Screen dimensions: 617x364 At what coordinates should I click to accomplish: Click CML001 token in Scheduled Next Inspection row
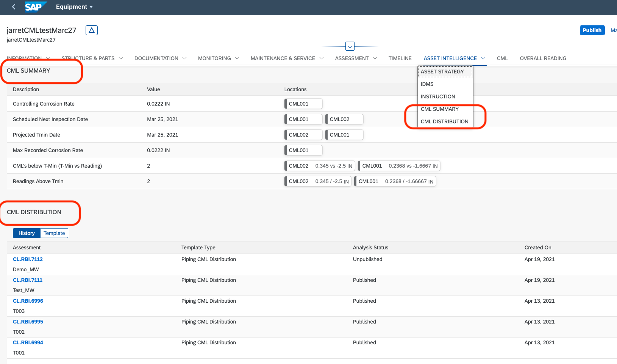(x=303, y=119)
